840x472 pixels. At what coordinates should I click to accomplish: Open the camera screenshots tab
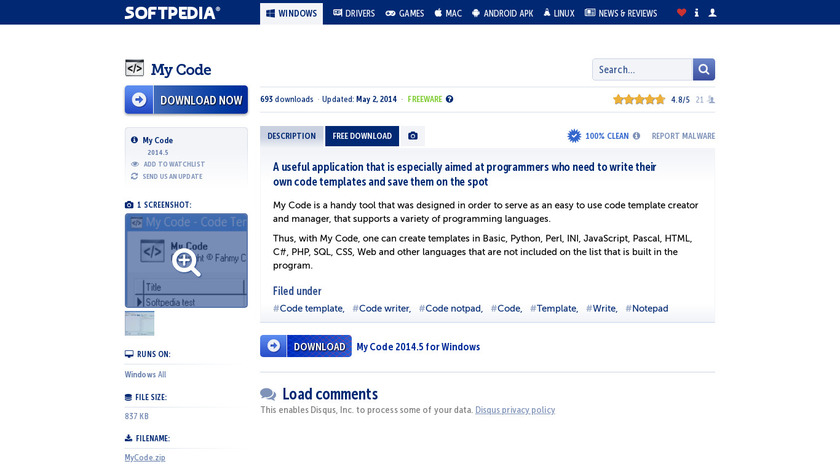pyautogui.click(x=412, y=136)
